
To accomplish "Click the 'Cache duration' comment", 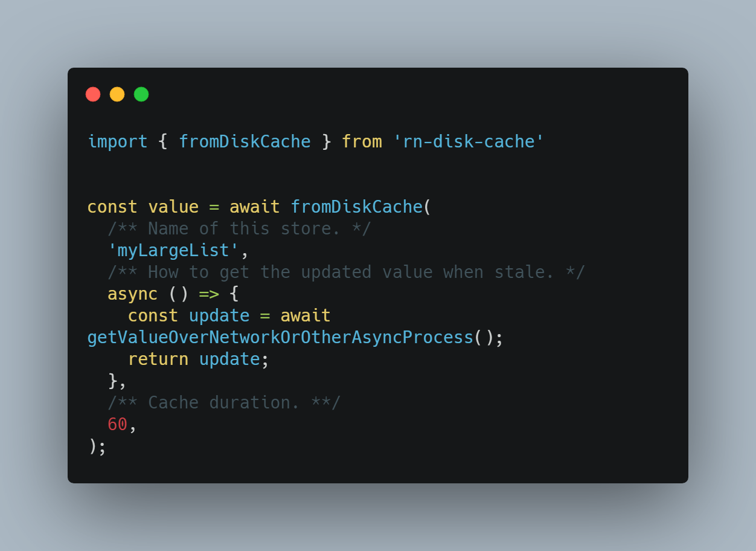I will point(224,402).
